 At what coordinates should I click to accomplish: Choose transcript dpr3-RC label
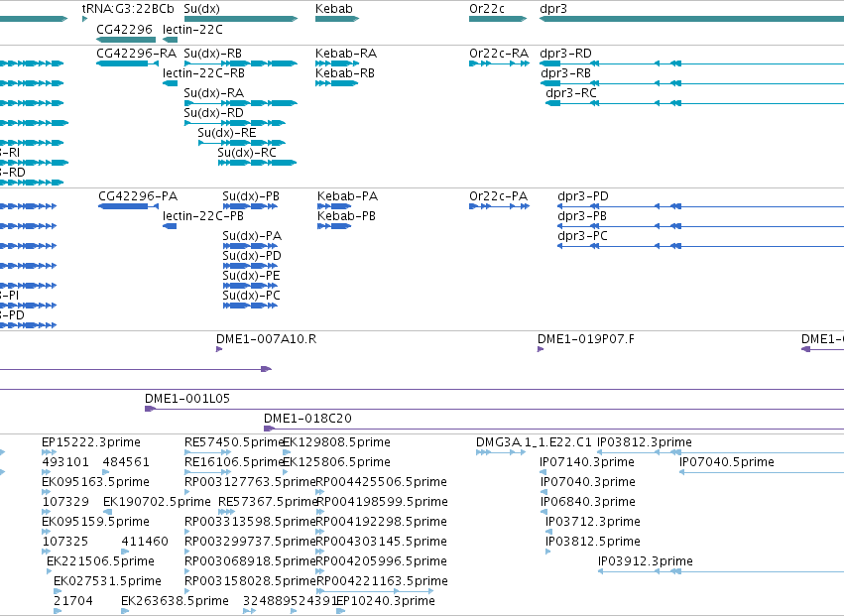571,93
